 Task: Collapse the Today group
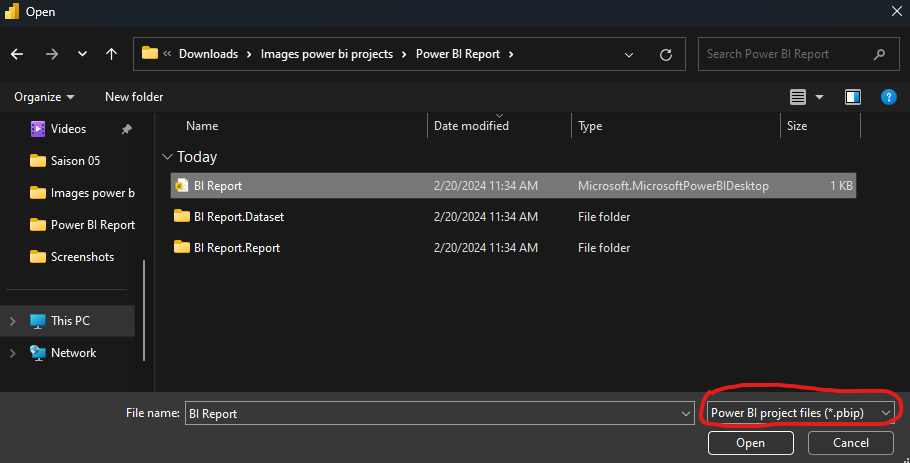pyautogui.click(x=167, y=157)
